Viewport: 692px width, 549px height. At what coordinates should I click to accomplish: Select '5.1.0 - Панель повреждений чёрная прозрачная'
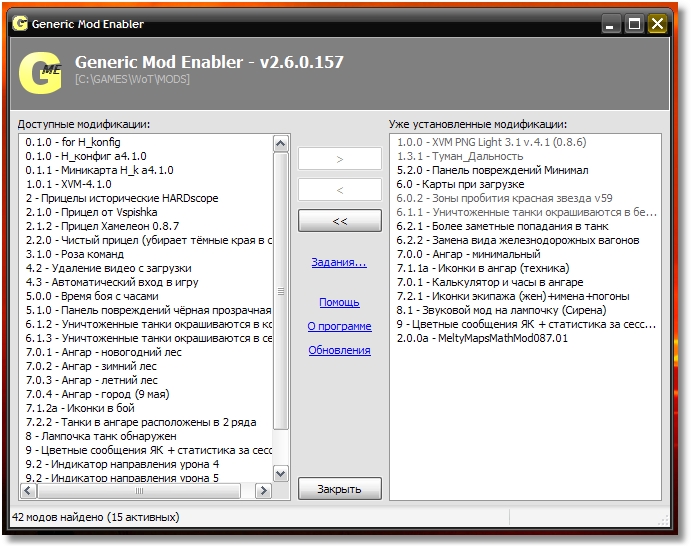[148, 310]
